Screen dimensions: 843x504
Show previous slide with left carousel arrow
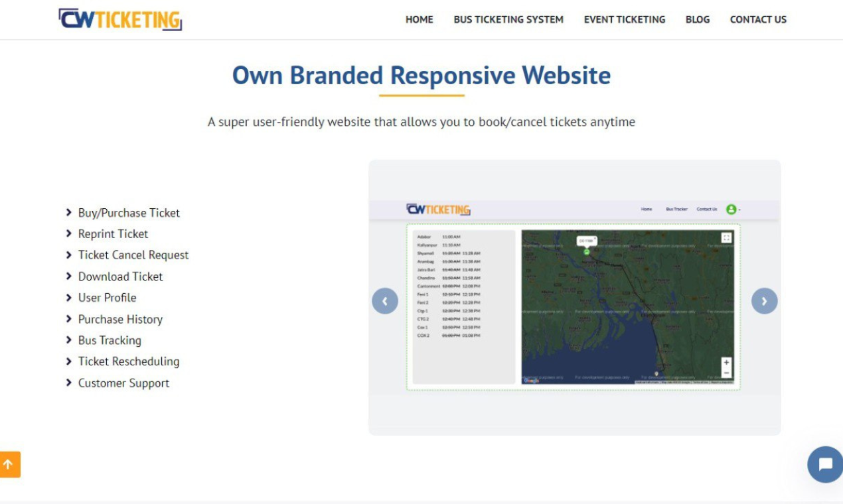coord(385,301)
